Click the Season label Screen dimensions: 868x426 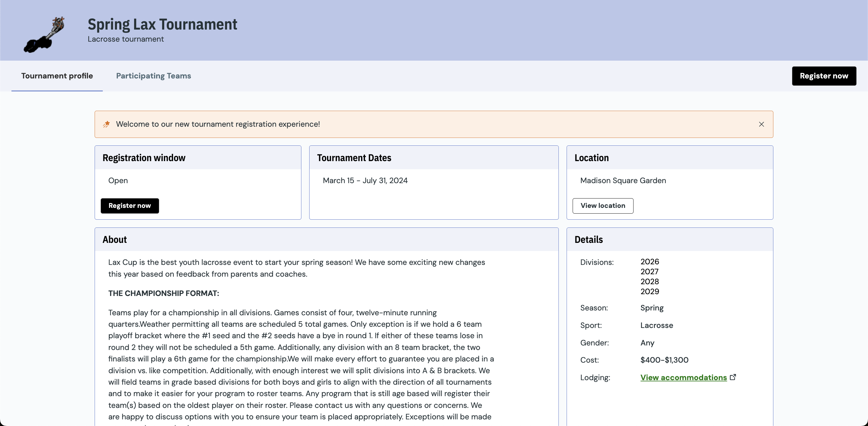tap(594, 308)
